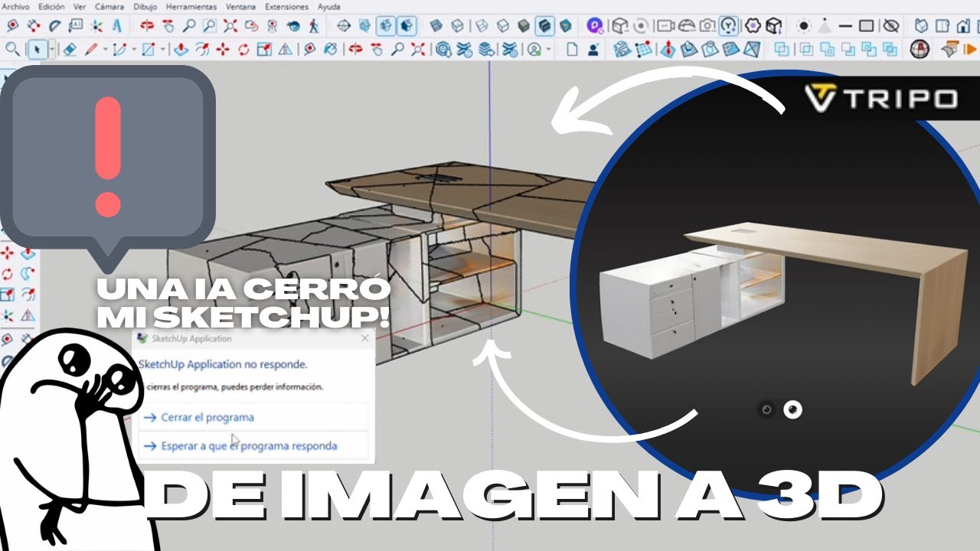Activate the Orbit tool in top row
Image resolution: width=980 pixels, height=551 pixels.
146,25
